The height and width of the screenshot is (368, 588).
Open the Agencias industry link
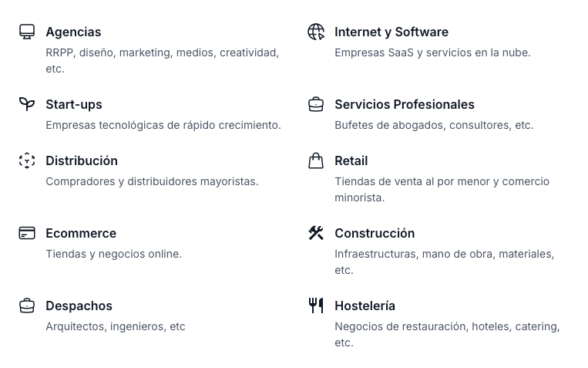73,32
